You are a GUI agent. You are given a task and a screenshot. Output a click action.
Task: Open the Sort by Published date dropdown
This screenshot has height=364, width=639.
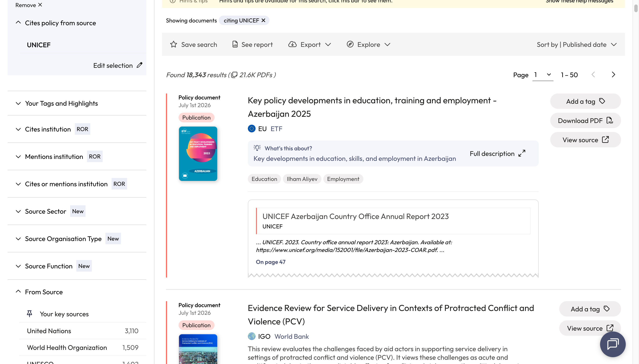(577, 44)
